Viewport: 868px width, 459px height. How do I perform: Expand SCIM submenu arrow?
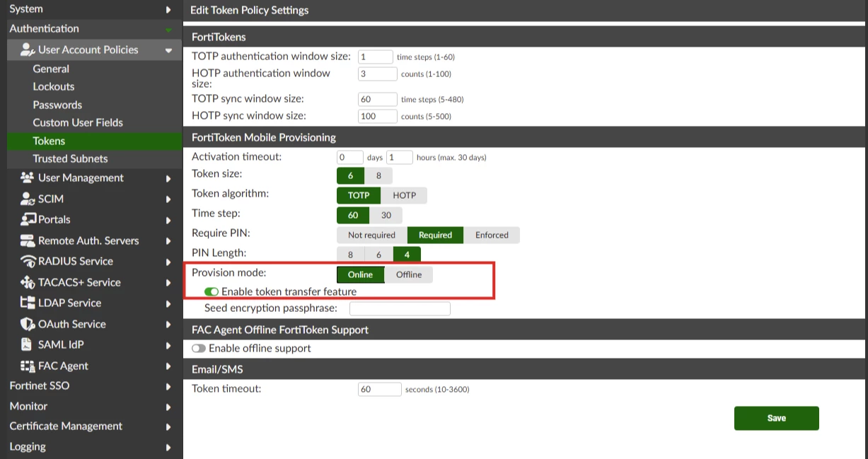pyautogui.click(x=168, y=199)
